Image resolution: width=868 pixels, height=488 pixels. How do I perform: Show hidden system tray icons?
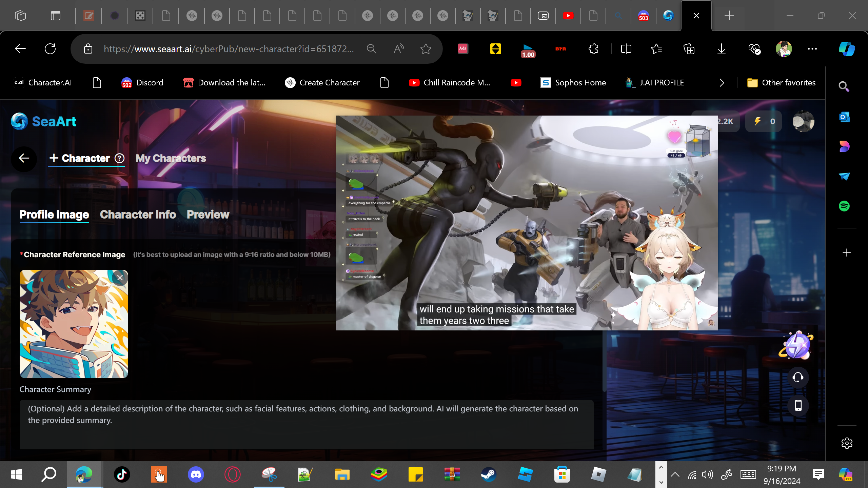coord(675,474)
